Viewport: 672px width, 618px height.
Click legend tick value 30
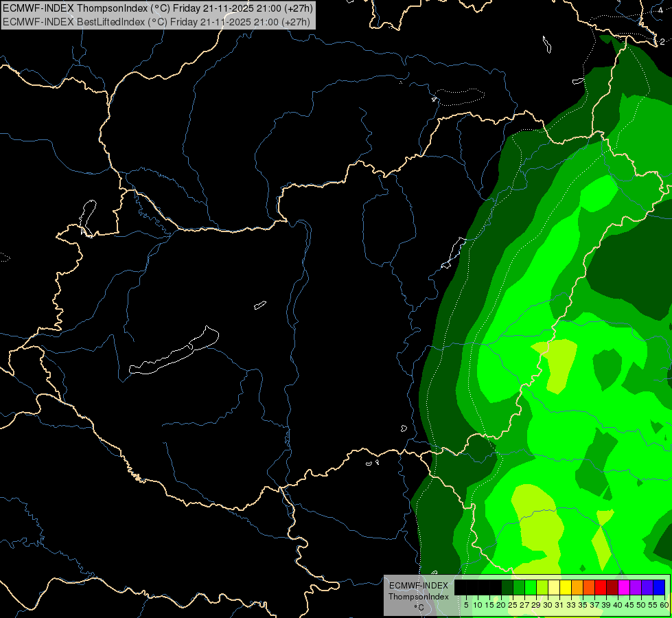[548, 605]
